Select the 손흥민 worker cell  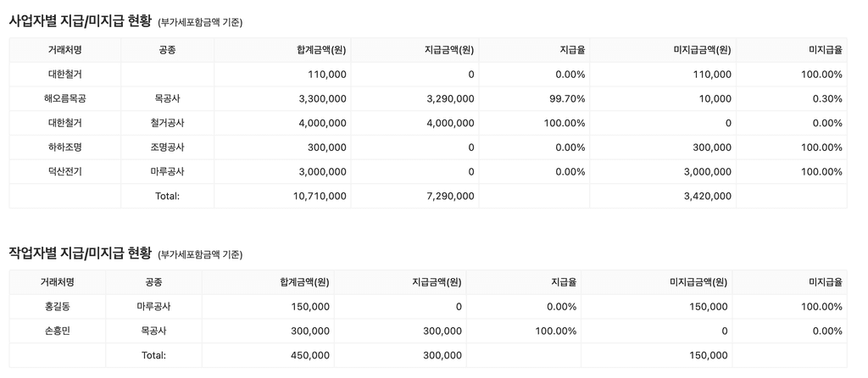(58, 331)
